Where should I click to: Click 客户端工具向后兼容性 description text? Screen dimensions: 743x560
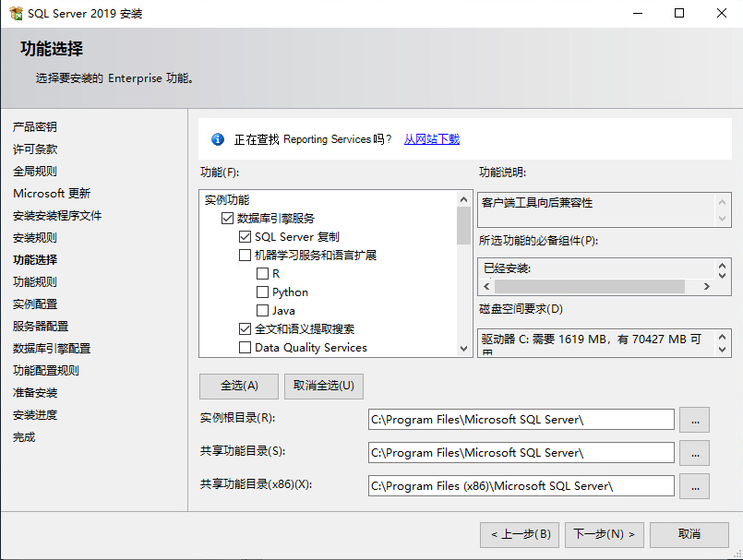537,203
